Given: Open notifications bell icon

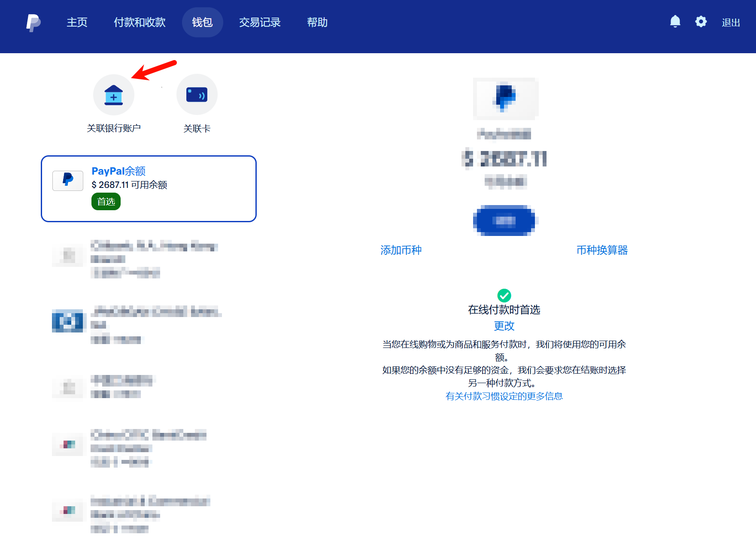Looking at the screenshot, I should point(675,21).
